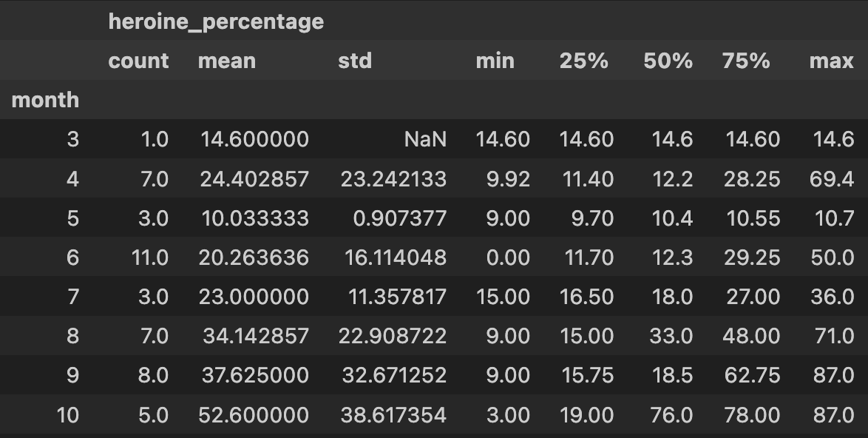Select the mean column header

click(x=227, y=61)
